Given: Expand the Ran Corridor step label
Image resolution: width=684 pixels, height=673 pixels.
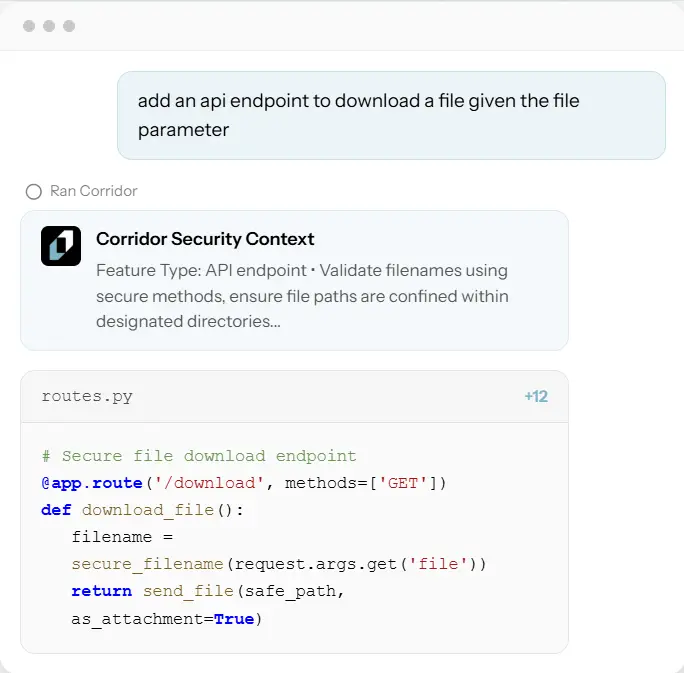Looking at the screenshot, I should tap(94, 191).
